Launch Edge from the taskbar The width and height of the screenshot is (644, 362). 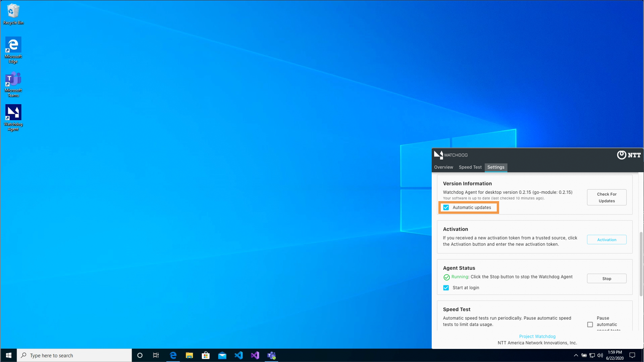(x=173, y=355)
